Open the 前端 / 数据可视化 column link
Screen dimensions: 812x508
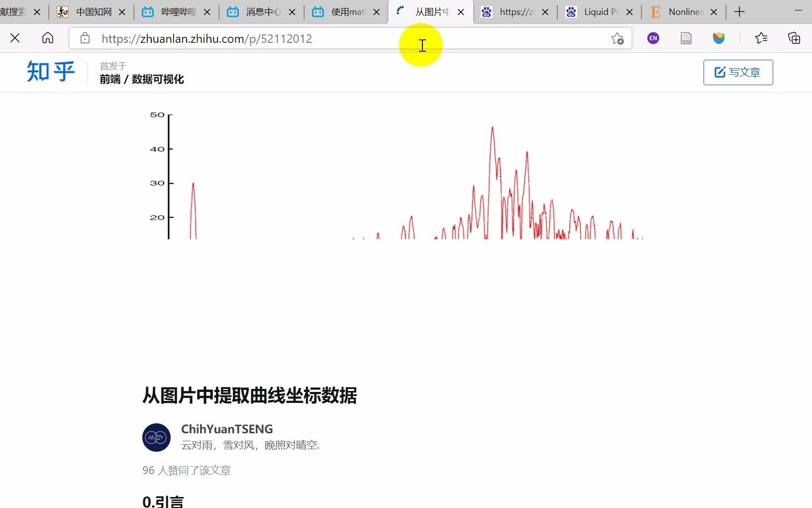tap(142, 79)
